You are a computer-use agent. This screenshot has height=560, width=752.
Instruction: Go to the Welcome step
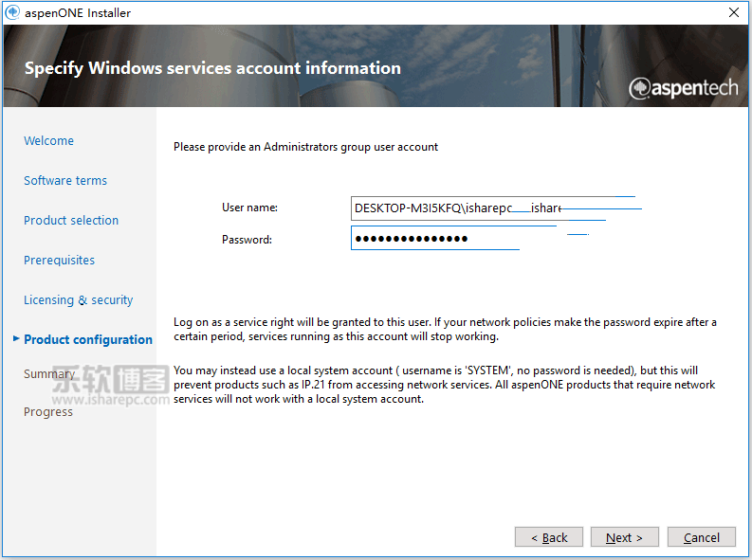(x=49, y=141)
